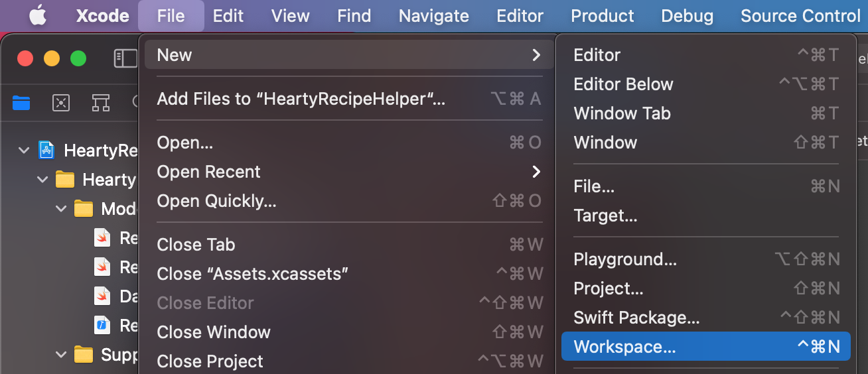Choose Open… from File menu
Screen dimensions: 868x374
(349, 143)
